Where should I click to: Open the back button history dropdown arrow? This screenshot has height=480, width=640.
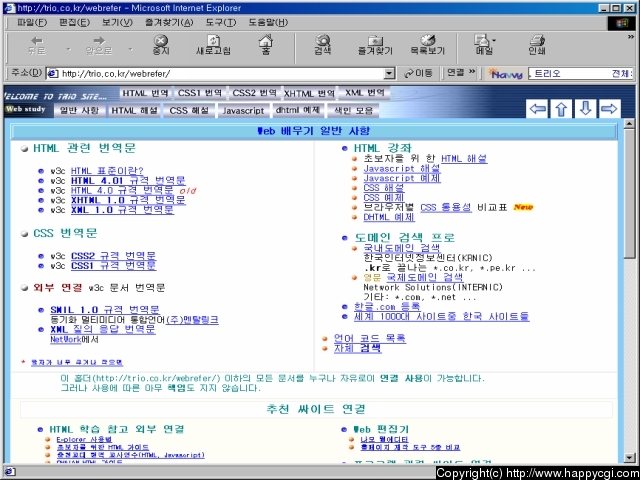[x=68, y=49]
